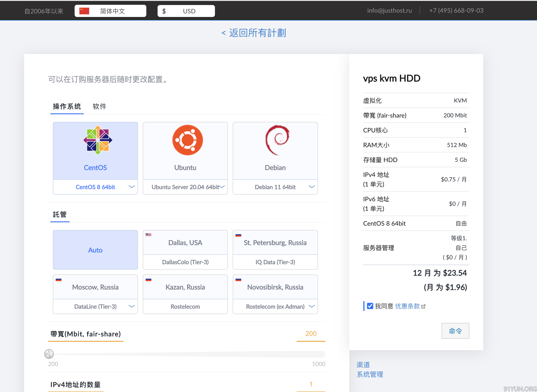Select Moscow, Russia location
The width and height of the screenshot is (537, 392).
[95, 287]
